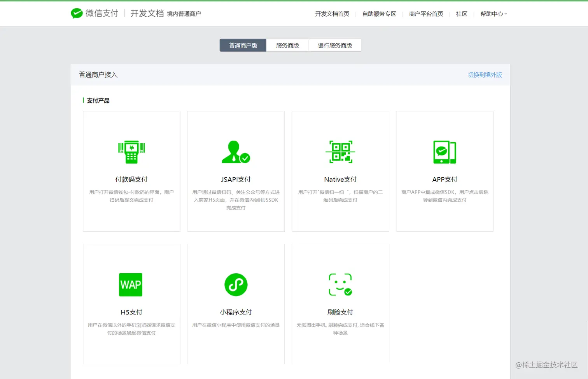The width and height of the screenshot is (588, 379).
Task: Click the green WAP icon for H5支付
Action: click(x=131, y=285)
